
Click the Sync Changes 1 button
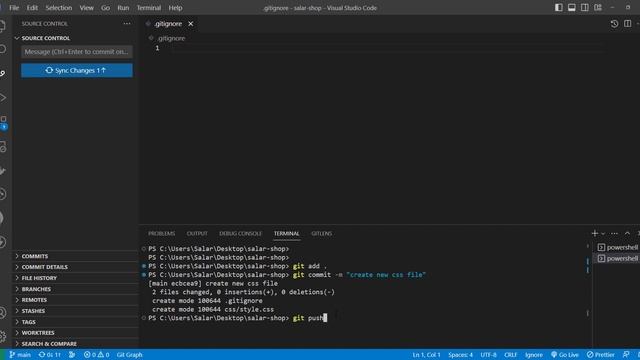77,70
